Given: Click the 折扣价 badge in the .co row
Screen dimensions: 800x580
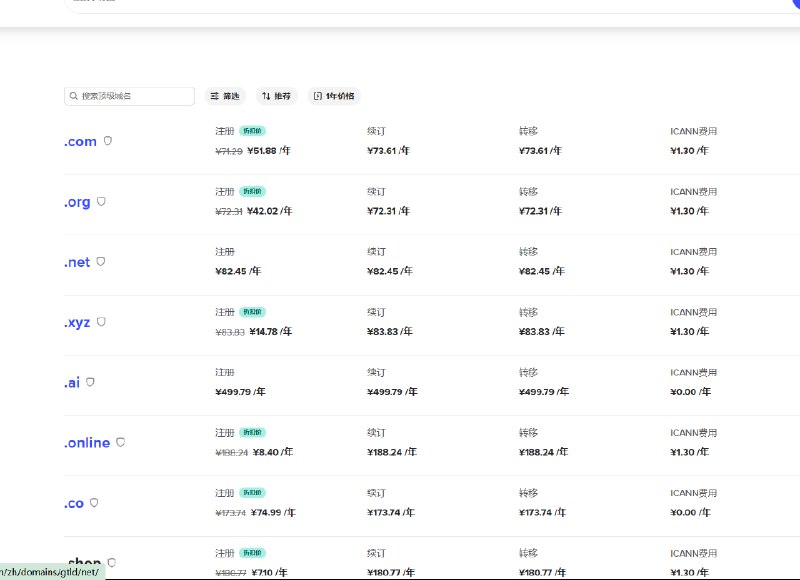Looking at the screenshot, I should [x=253, y=493].
